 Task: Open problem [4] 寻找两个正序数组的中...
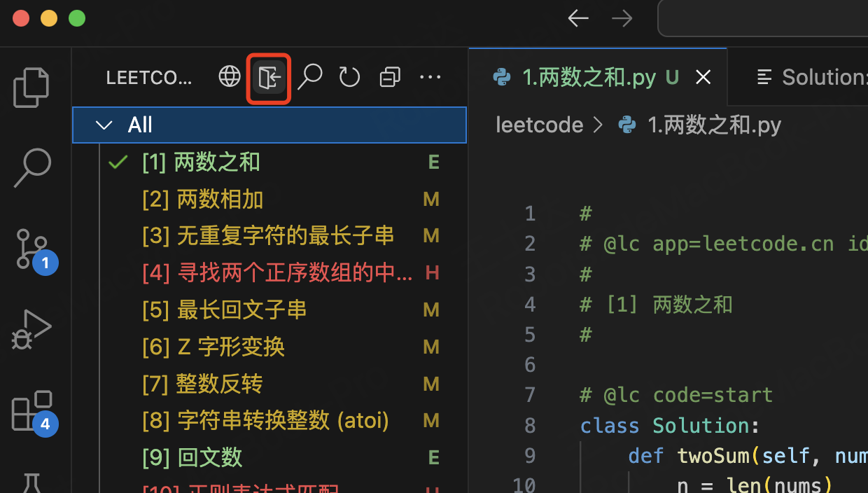click(269, 273)
